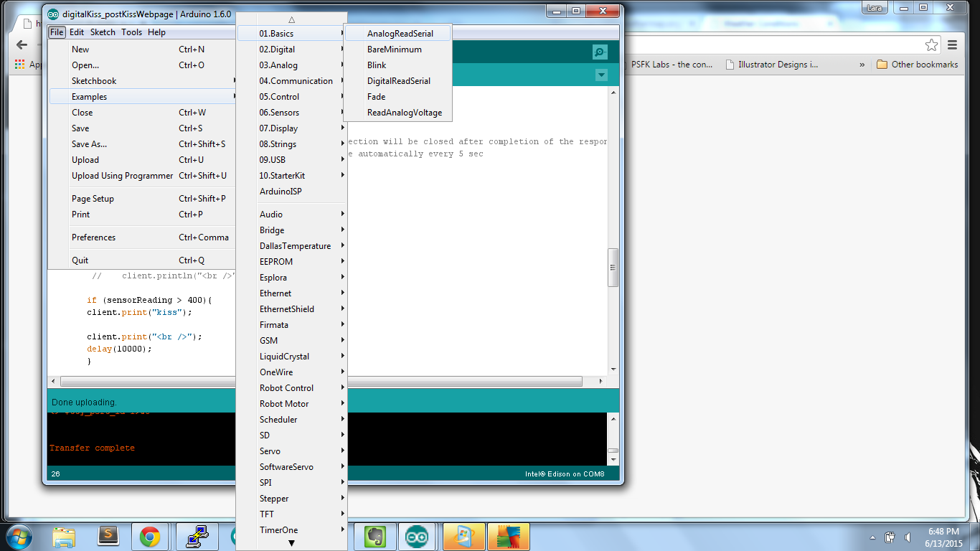
Task: Show hidden bookmarks with the » chevron
Action: (862, 65)
